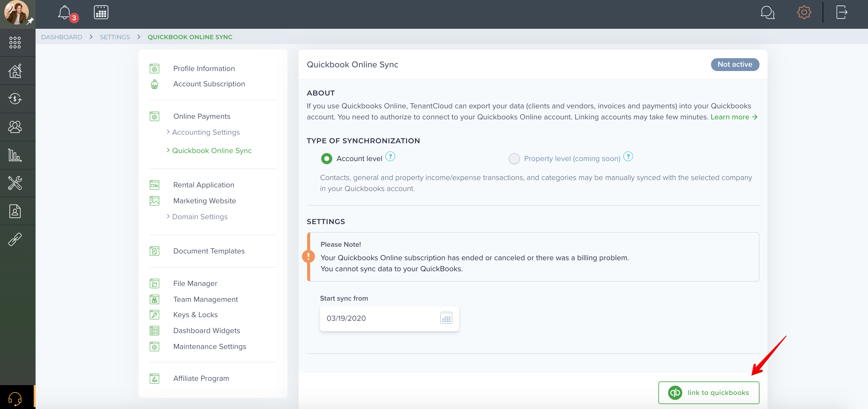Open Team Management settings
Viewport: 868px width, 409px height.
click(206, 300)
